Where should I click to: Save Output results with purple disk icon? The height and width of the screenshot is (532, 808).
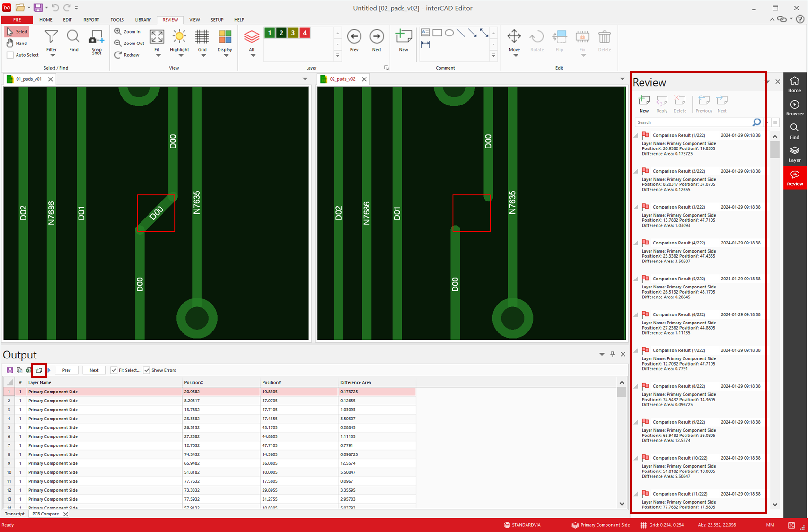point(10,370)
